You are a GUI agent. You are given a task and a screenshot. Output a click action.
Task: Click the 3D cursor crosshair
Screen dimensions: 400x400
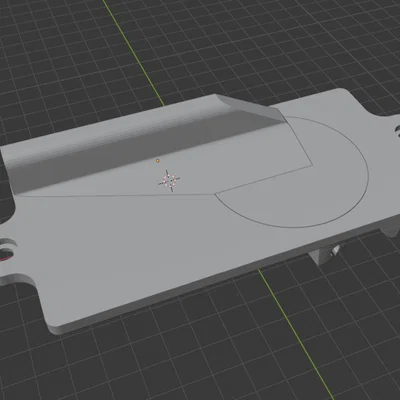point(169,180)
